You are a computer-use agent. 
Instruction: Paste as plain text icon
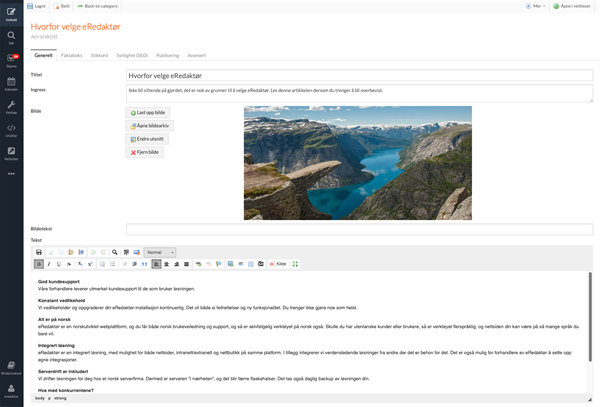pos(71,252)
